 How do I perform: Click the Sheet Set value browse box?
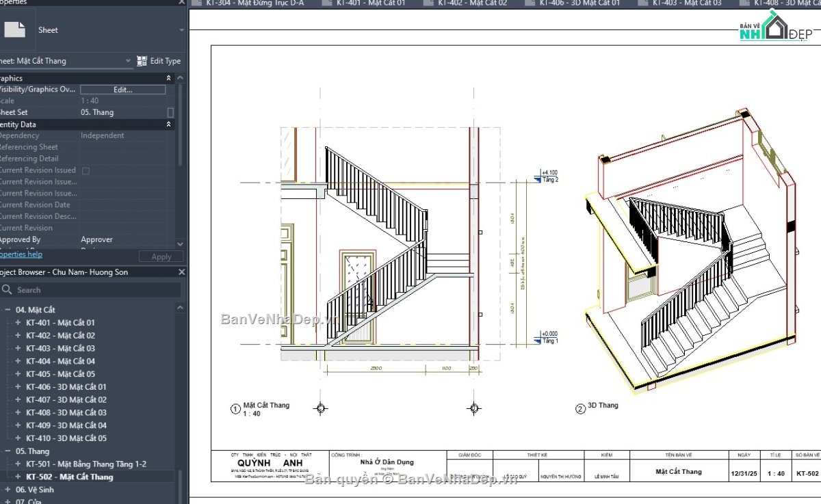[170, 112]
